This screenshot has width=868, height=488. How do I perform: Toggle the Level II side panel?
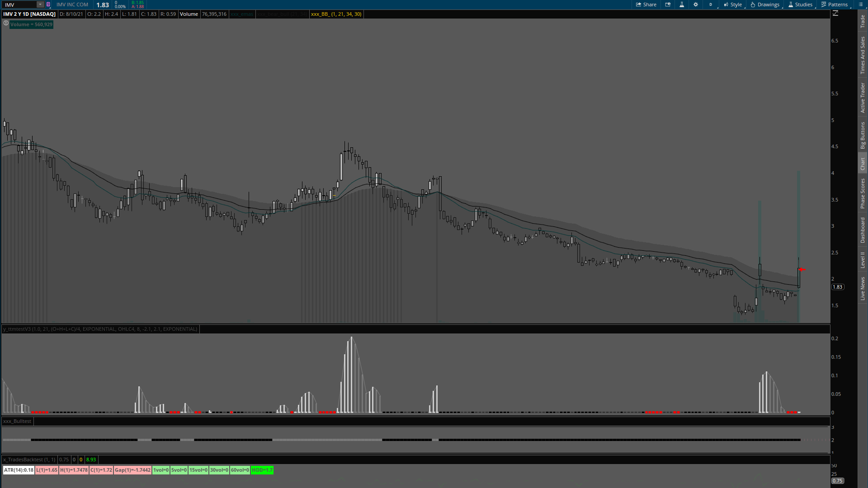click(x=863, y=260)
